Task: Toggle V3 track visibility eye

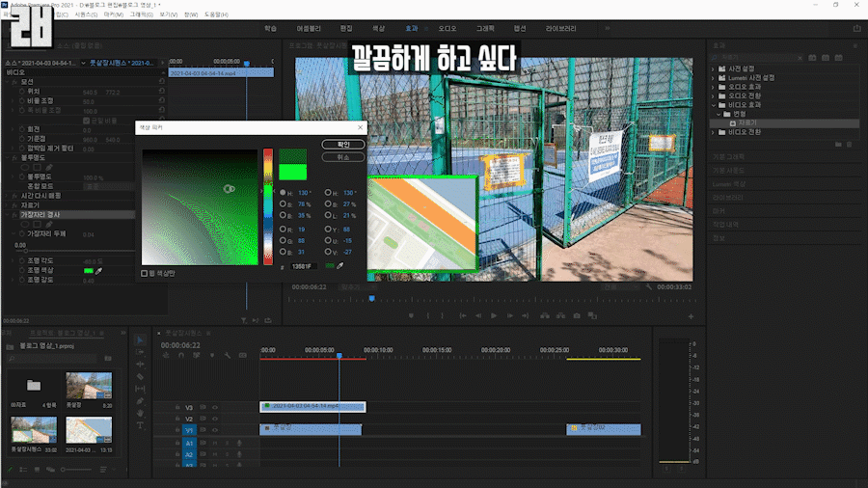Action: [x=215, y=407]
